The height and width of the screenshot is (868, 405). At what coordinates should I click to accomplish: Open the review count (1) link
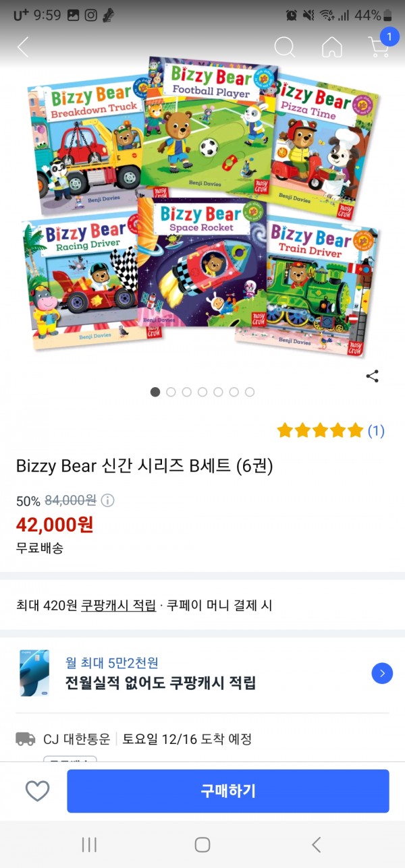376,430
